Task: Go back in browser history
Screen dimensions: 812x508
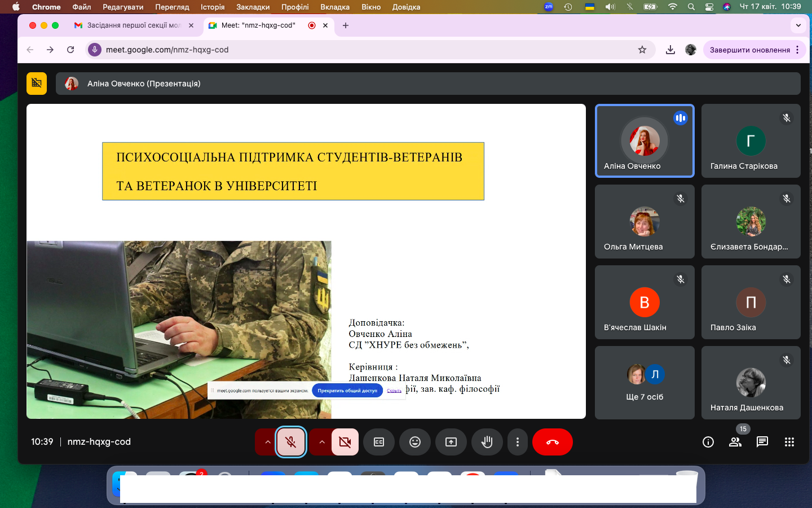Action: [30, 50]
